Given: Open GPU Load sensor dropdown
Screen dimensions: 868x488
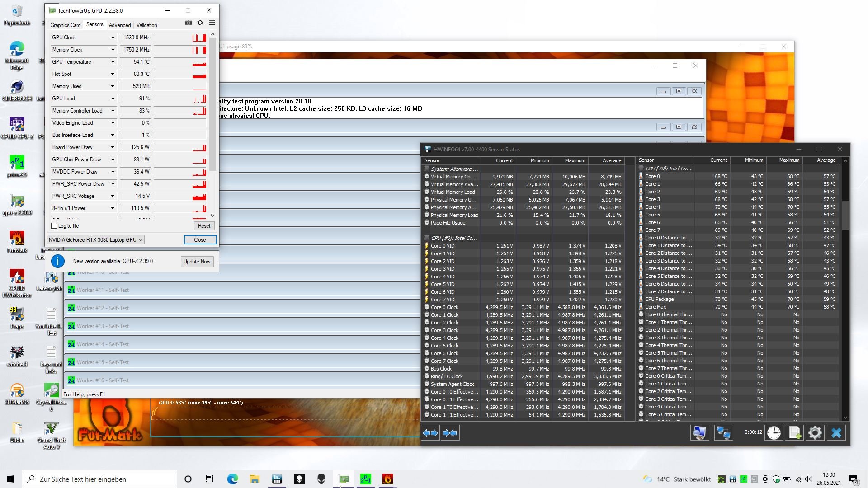Looking at the screenshot, I should tap(113, 99).
